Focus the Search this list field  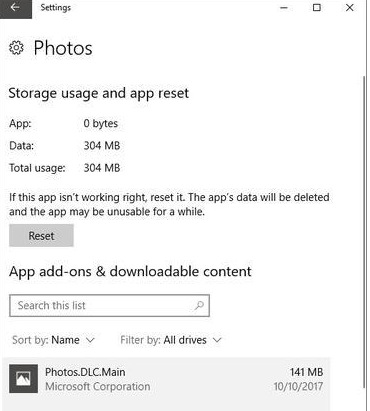(x=109, y=305)
